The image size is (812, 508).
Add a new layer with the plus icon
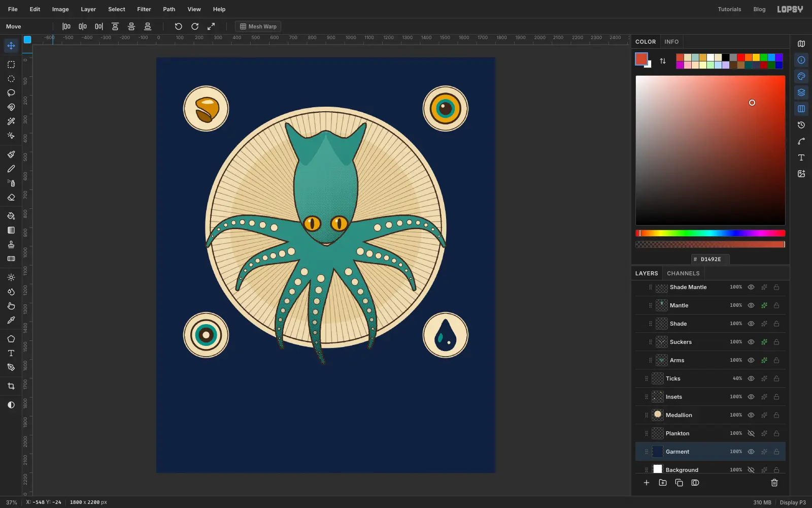(x=647, y=483)
